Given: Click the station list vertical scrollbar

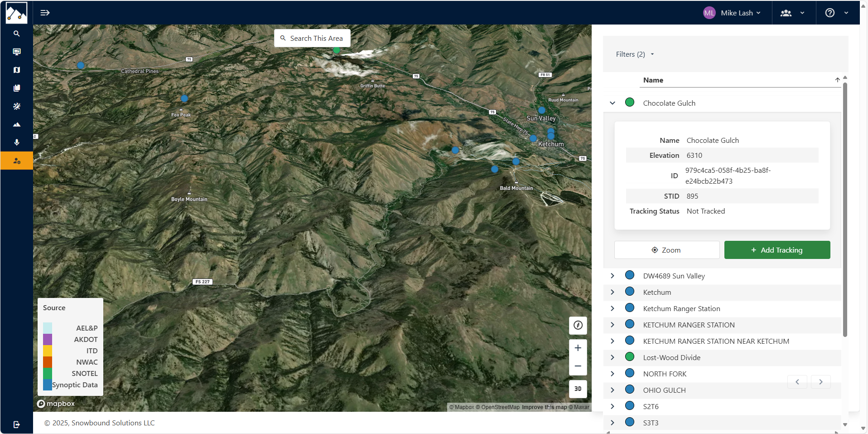Looking at the screenshot, I should 845,210.
